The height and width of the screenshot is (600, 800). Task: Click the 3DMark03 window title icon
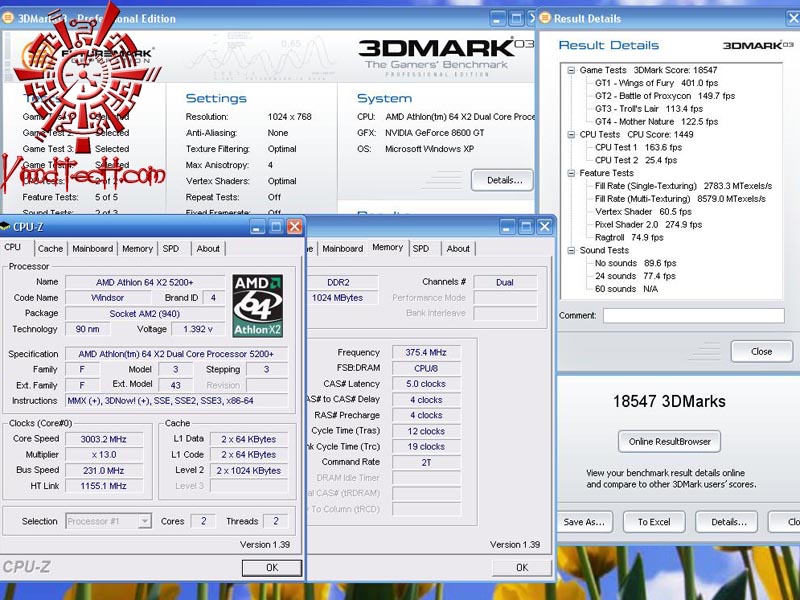pyautogui.click(x=7, y=18)
